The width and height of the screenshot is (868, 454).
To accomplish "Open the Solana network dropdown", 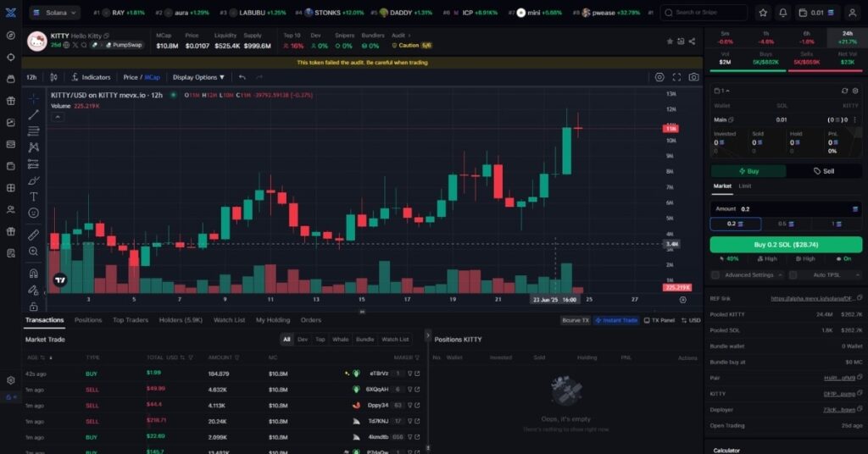I will pyautogui.click(x=54, y=13).
